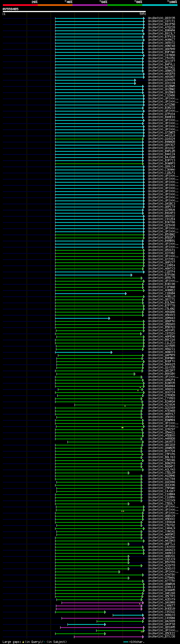Open hit UniRef100_B3RI98
180x644 pixels.
pos(161,284)
